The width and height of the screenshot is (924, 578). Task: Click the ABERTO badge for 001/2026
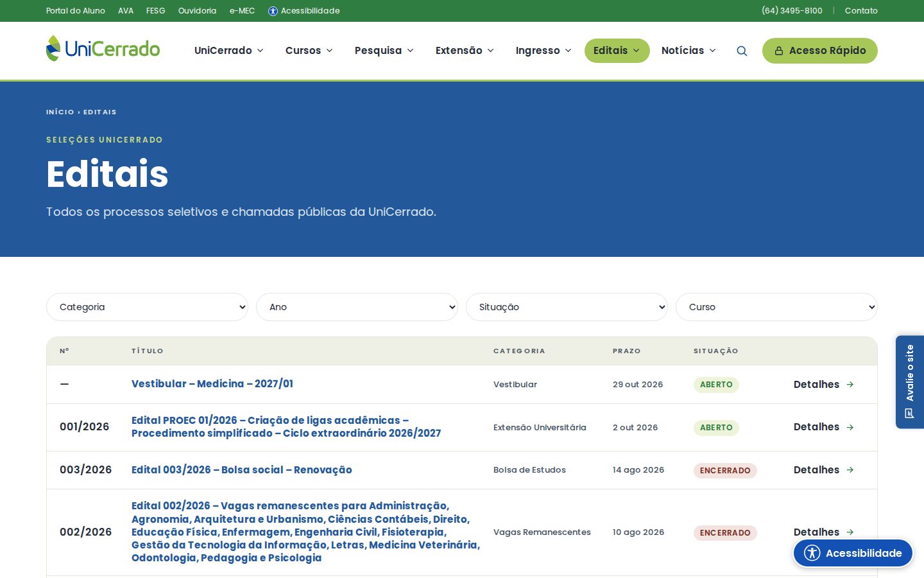click(x=716, y=428)
